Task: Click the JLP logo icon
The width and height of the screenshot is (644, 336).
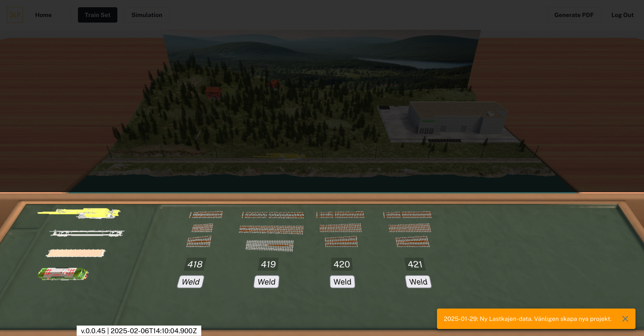Action: [15, 15]
